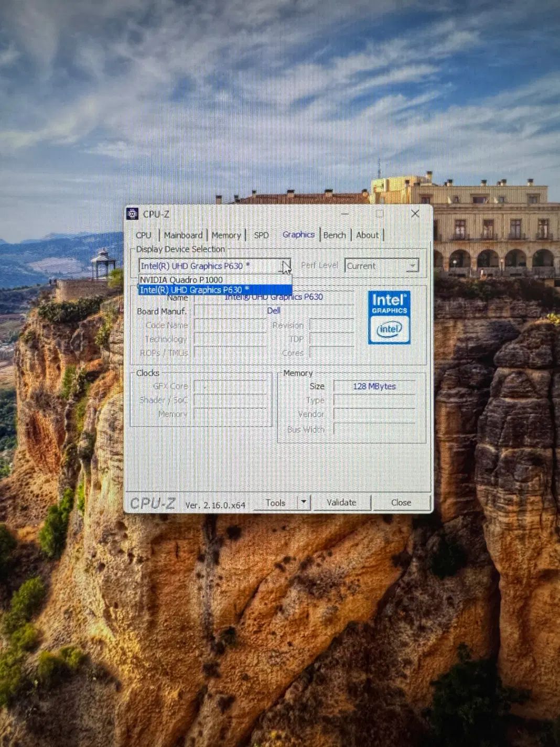Click the Display Device Selection label
560x747 pixels.
tap(180, 249)
